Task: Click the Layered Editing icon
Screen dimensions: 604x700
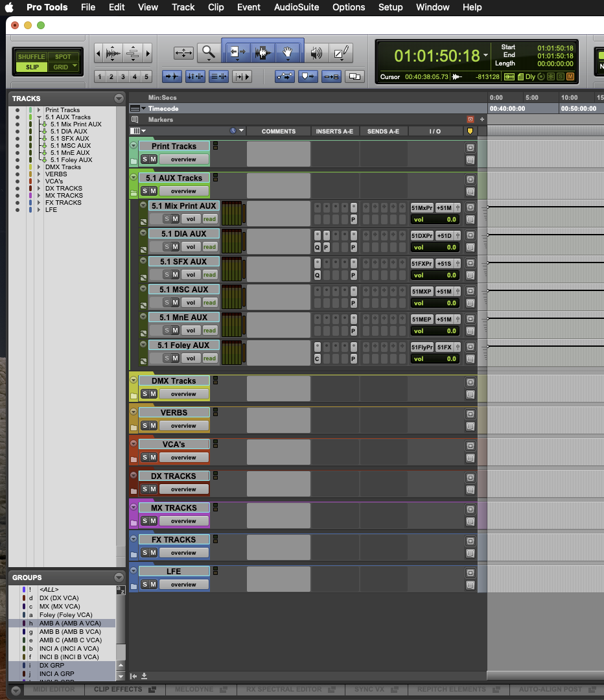Action: [x=354, y=76]
